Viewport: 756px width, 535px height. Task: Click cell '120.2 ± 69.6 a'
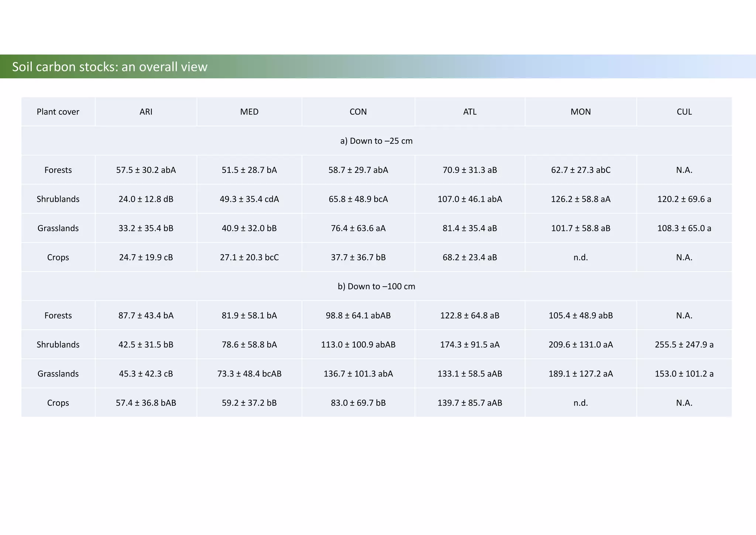[x=684, y=199]
